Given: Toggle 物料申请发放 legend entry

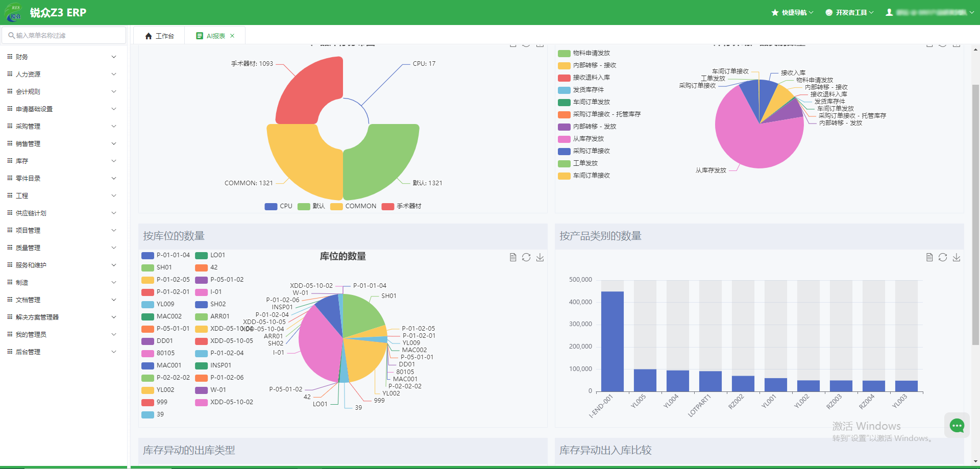Looking at the screenshot, I should point(584,53).
